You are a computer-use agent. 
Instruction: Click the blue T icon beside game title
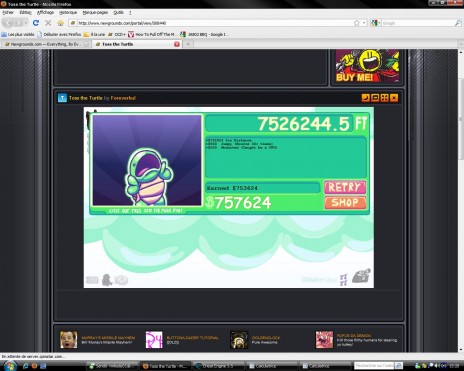(x=62, y=98)
